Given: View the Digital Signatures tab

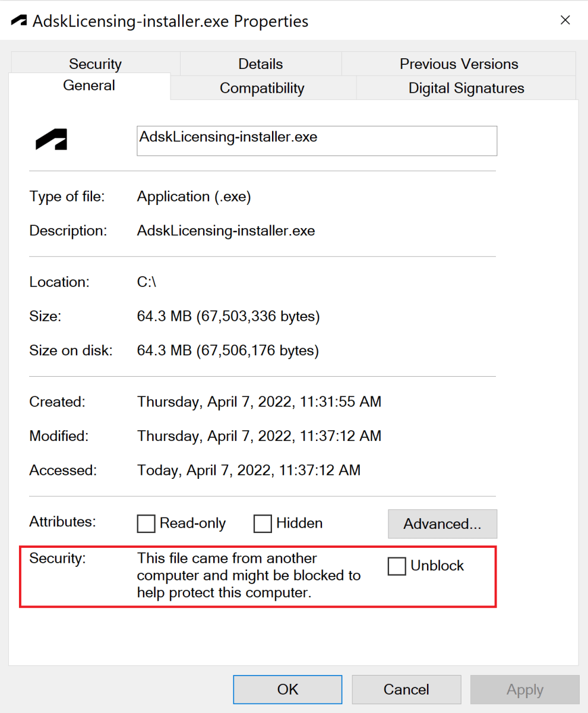Looking at the screenshot, I should point(466,89).
